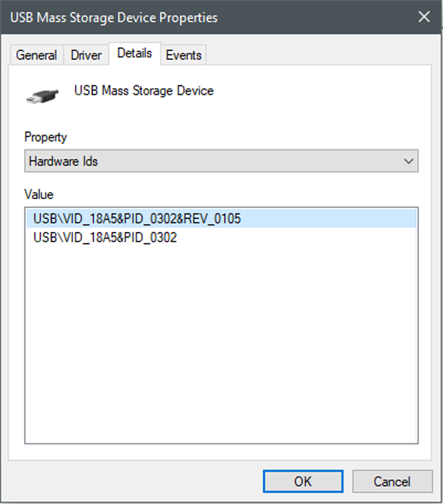443x504 pixels.
Task: Click the blank area right of the device name
Action: click(320, 91)
